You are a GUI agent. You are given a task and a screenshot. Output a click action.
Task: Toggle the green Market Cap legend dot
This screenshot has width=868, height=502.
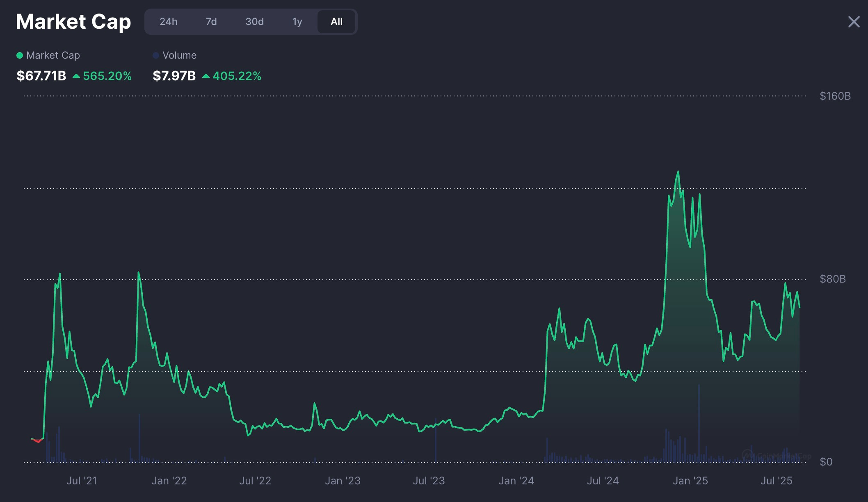tap(19, 55)
